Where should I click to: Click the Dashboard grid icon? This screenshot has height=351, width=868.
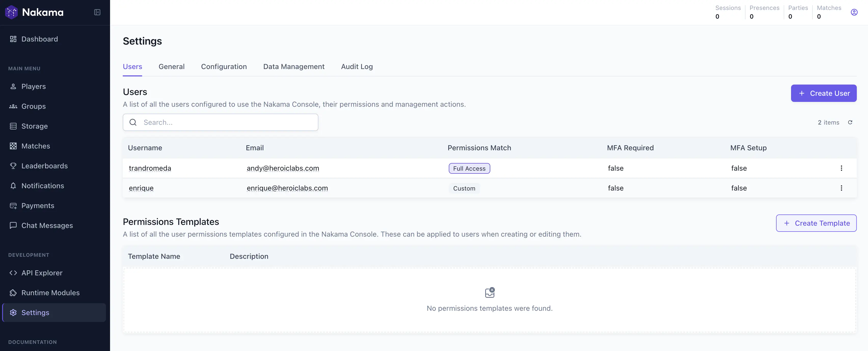[13, 39]
